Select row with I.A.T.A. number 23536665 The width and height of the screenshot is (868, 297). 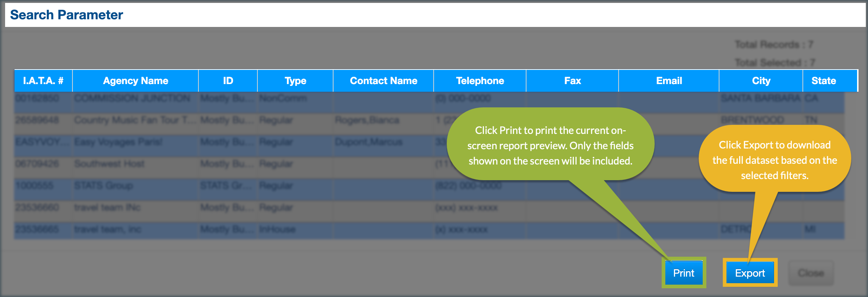(37, 230)
